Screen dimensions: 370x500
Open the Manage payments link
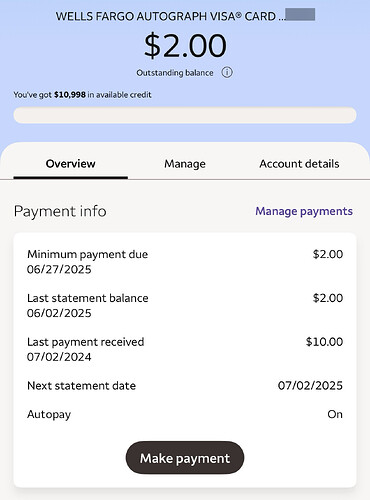(x=304, y=211)
